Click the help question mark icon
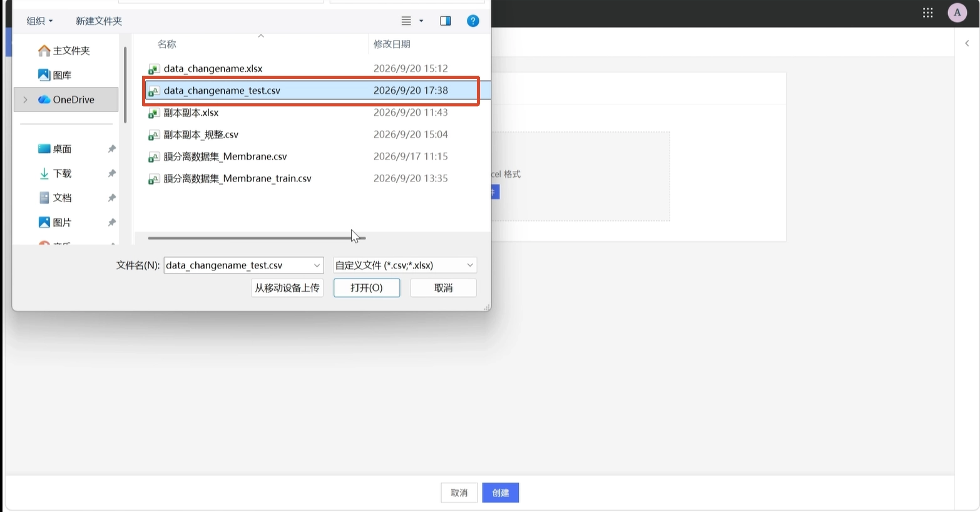This screenshot has height=512, width=980. point(473,21)
